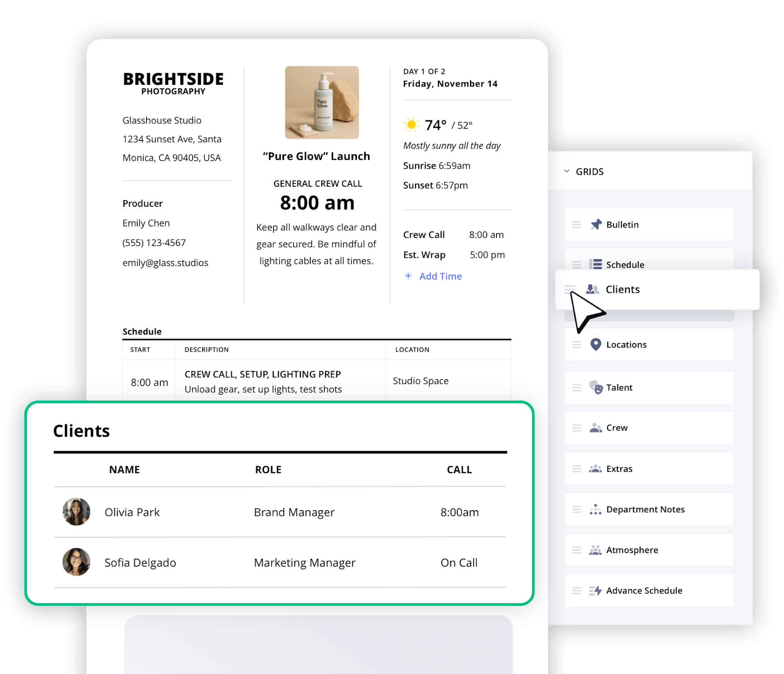Click the plus icon before Add Time
The image size is (784, 674).
pyautogui.click(x=408, y=276)
